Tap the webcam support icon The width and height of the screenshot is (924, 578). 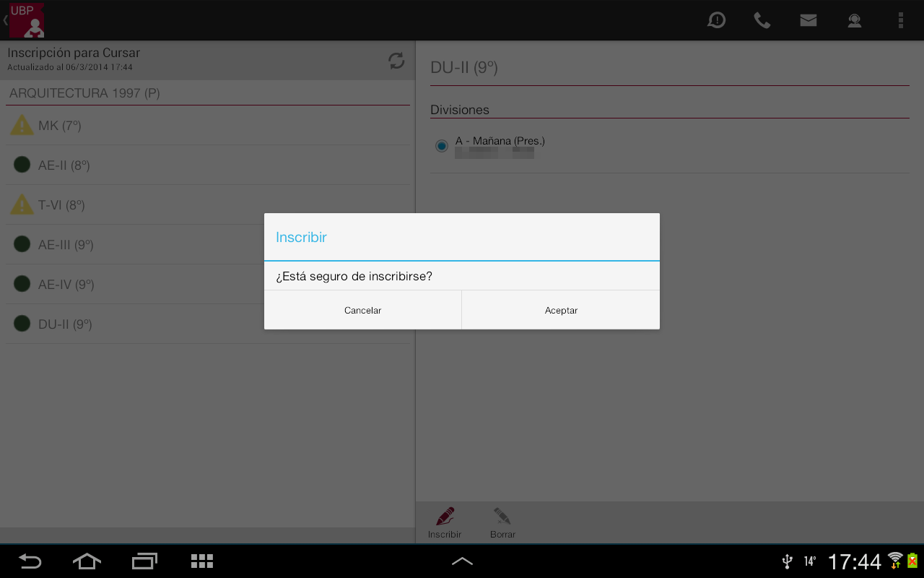click(855, 20)
